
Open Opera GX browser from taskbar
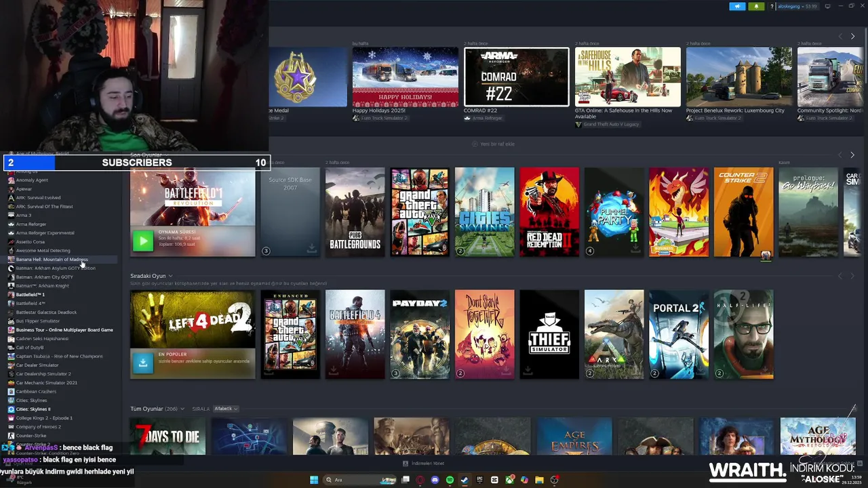point(420,480)
